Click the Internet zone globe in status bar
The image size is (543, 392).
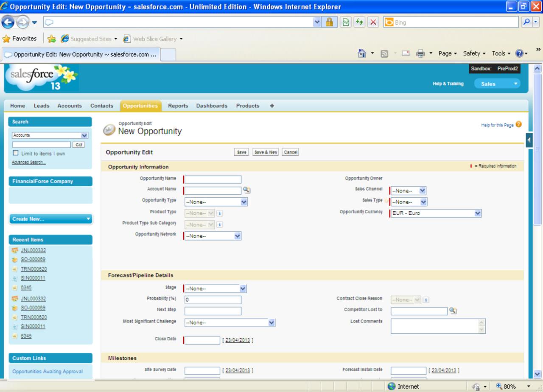[x=391, y=386]
